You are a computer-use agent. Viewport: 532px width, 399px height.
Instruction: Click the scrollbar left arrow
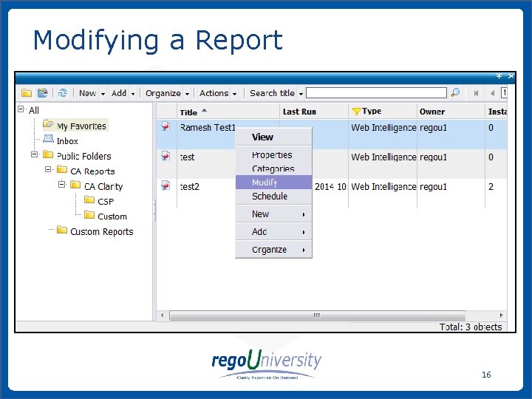(162, 316)
